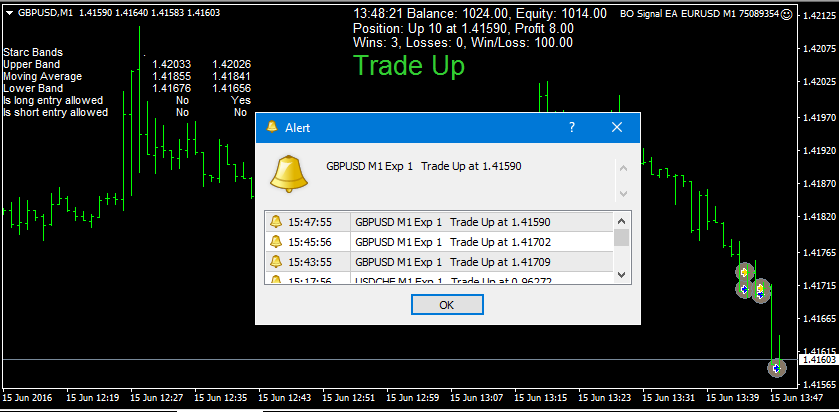Viewport: 839px width, 412px height.
Task: Click bell icon of the 15:43:55 alert
Action: (x=276, y=262)
